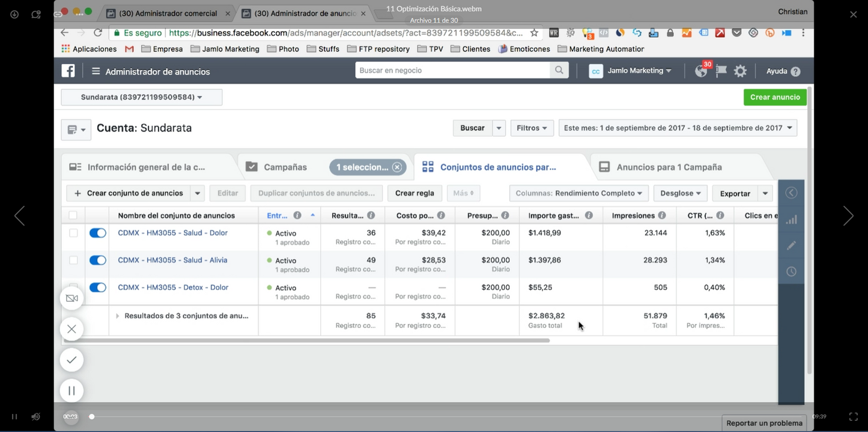Click info icon next to Resulta... column
Viewport: 868px width, 432px height.
(371, 215)
